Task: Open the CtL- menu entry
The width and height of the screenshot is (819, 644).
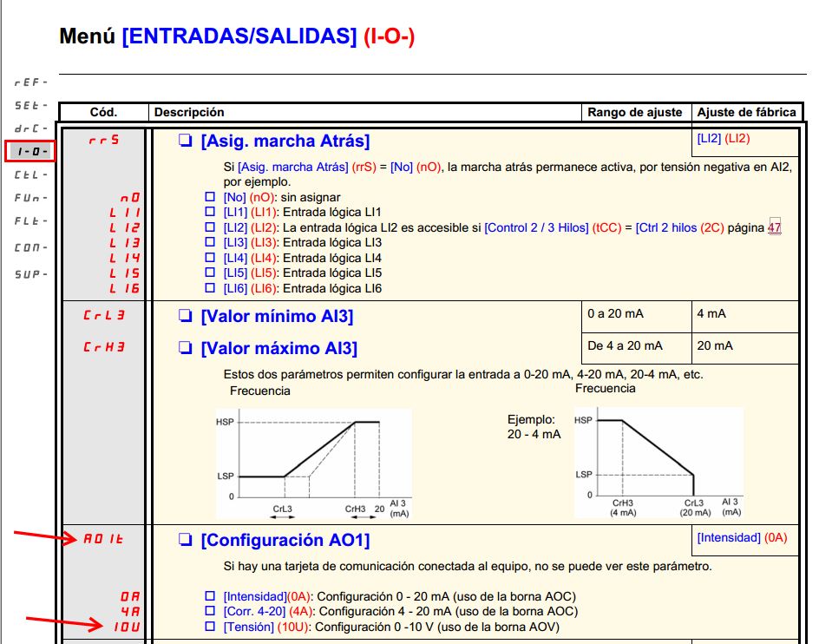Action: (30, 175)
